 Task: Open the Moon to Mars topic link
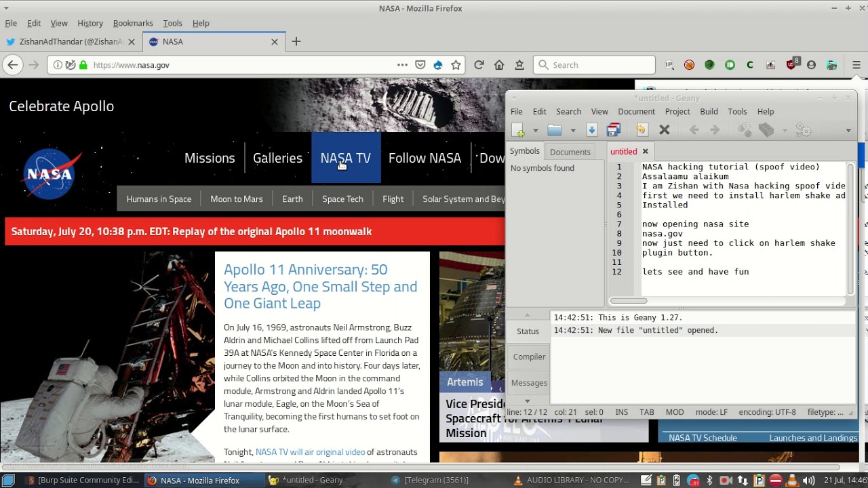click(237, 199)
